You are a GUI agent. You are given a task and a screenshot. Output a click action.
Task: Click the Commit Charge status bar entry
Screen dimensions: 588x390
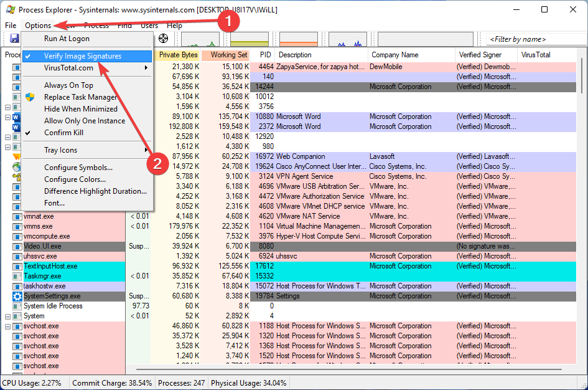click(x=112, y=383)
